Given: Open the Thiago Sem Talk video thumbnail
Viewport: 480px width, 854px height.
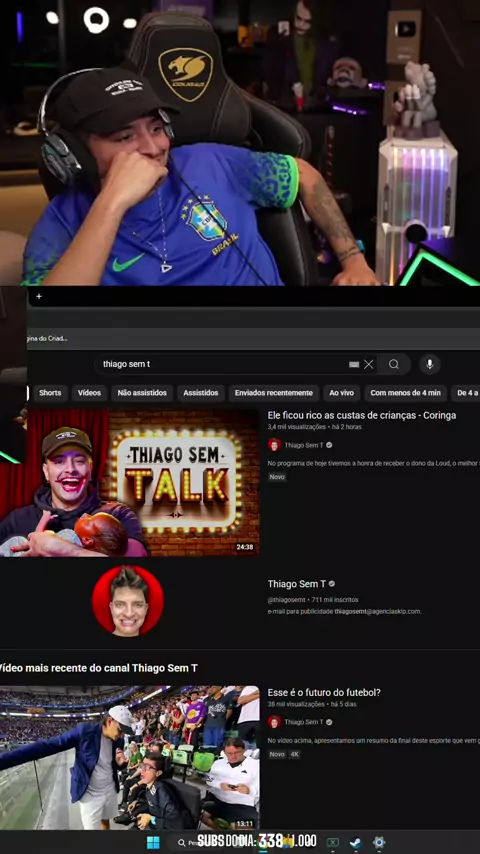Looking at the screenshot, I should pyautogui.click(x=130, y=483).
